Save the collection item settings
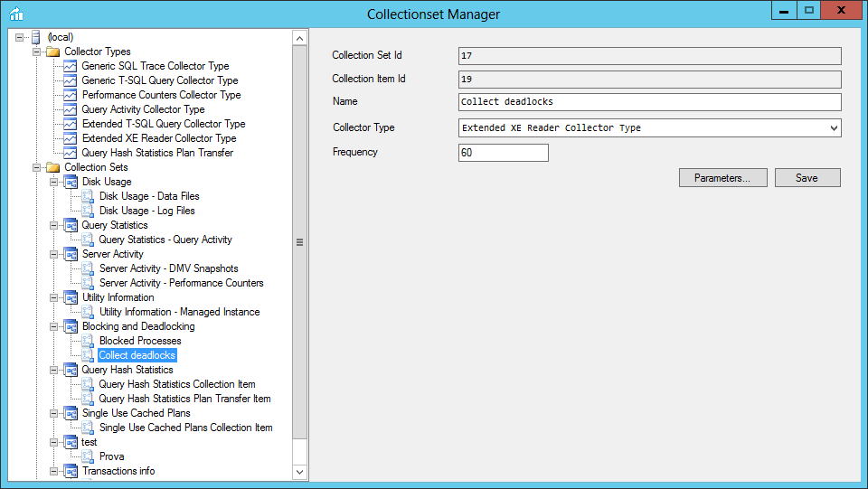Screen dimensions: 868x489 click(x=807, y=178)
